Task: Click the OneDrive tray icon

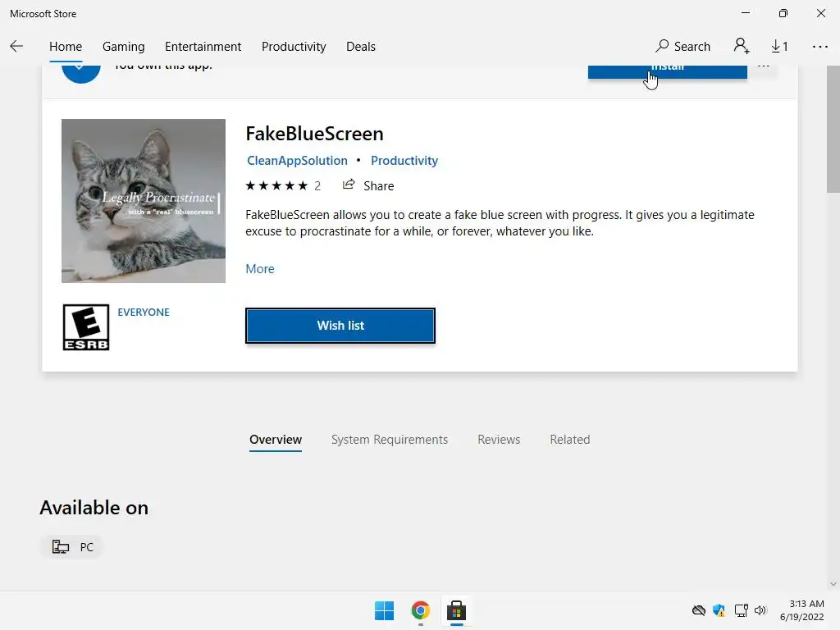Action: [699, 610]
